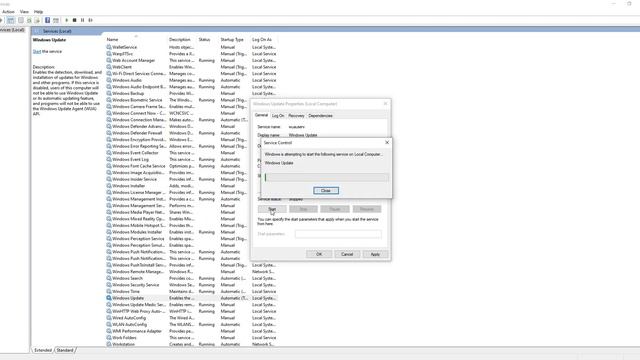Click the gear icon of the Windows Installer row
640x360 pixels.
point(109,186)
